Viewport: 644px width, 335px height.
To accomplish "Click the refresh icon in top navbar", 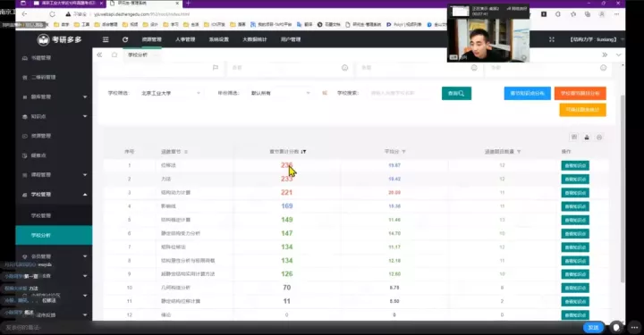I will coord(125,39).
